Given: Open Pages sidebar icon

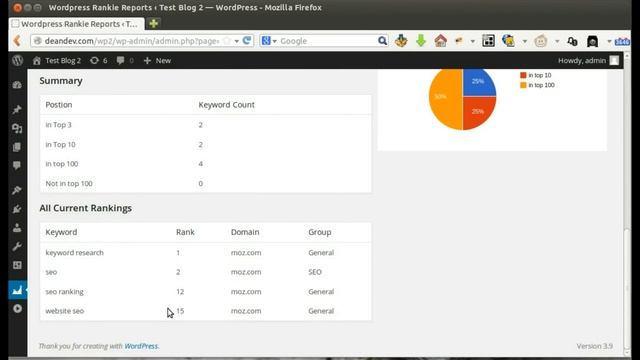Looking at the screenshot, I should 17,147.
